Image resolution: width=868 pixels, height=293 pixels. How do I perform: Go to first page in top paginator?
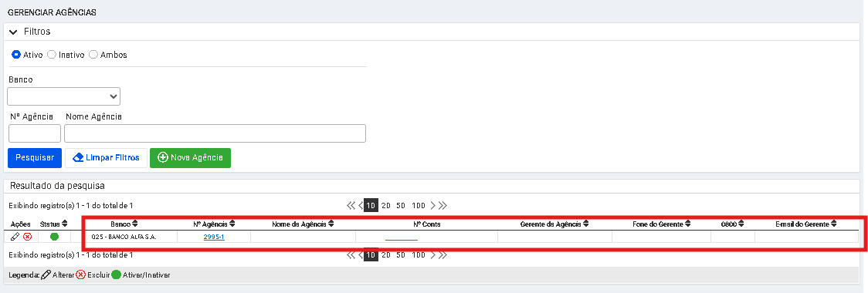[351, 206]
